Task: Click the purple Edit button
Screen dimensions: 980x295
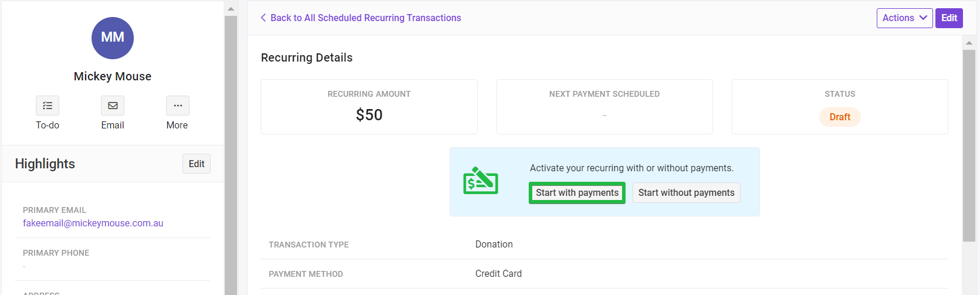Action: tap(949, 18)
